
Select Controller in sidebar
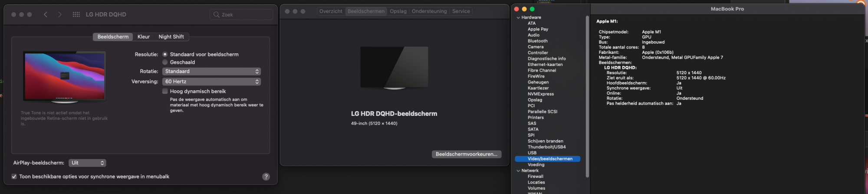coord(538,53)
